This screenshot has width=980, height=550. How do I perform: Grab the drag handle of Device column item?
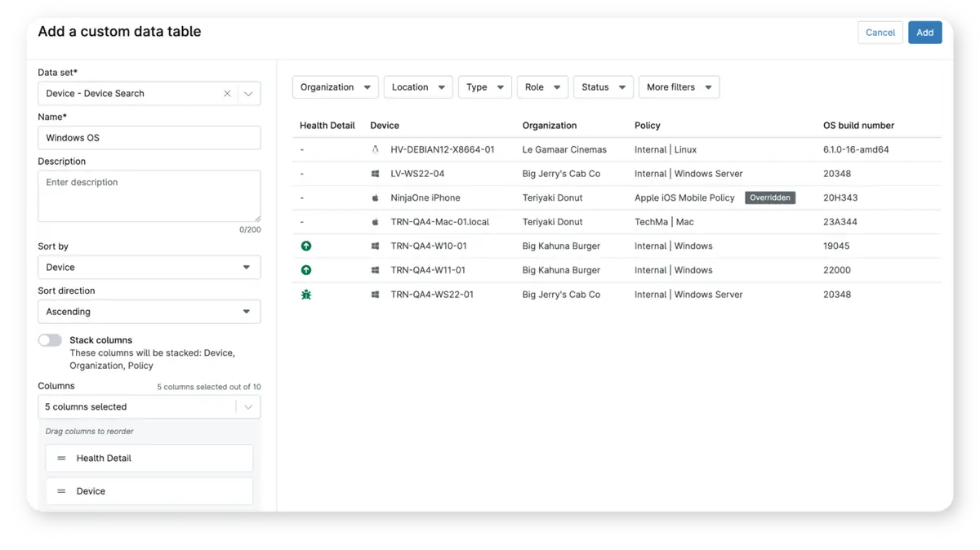(x=61, y=491)
